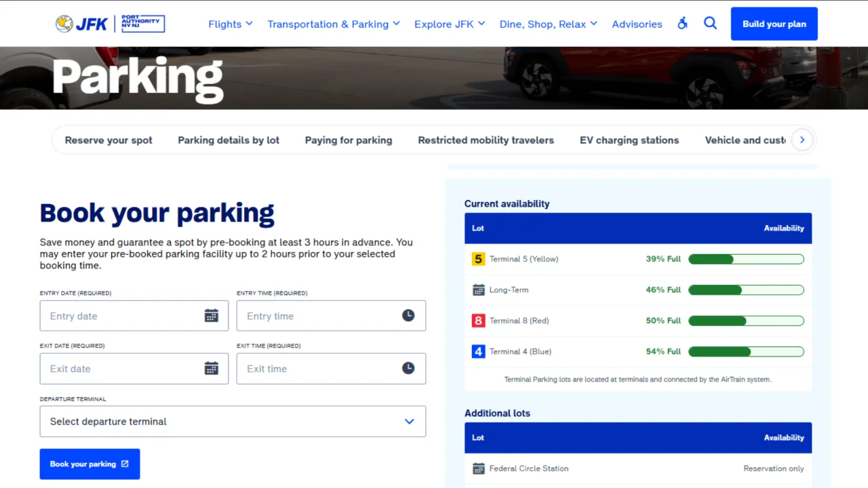This screenshot has height=488, width=868.
Task: Click the "Reservation only" availability text
Action: [774, 468]
